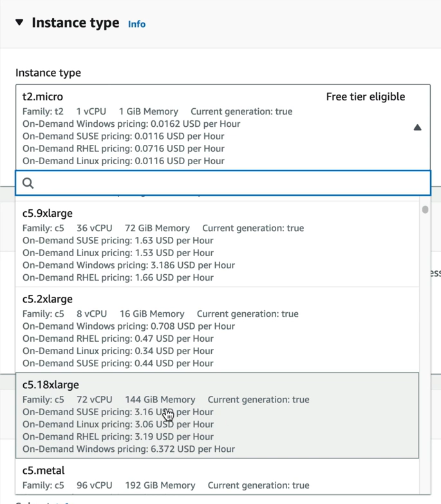Choose the c5.18xlarge instance option
This screenshot has width=441, height=504.
[x=218, y=416]
